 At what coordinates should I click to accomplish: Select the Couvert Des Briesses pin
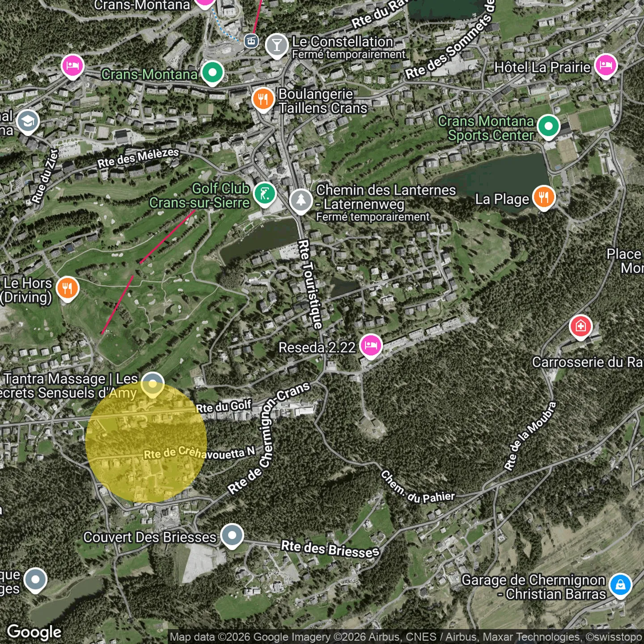[x=232, y=536]
